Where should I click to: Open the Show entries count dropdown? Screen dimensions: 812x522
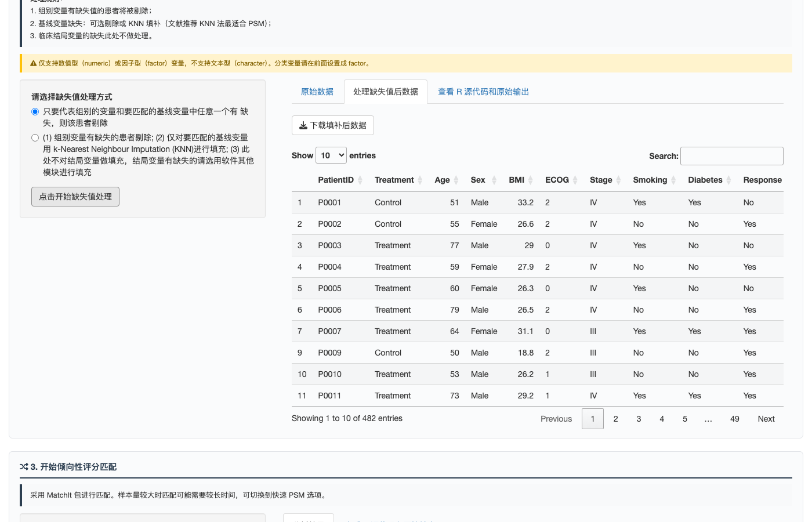pyautogui.click(x=331, y=155)
